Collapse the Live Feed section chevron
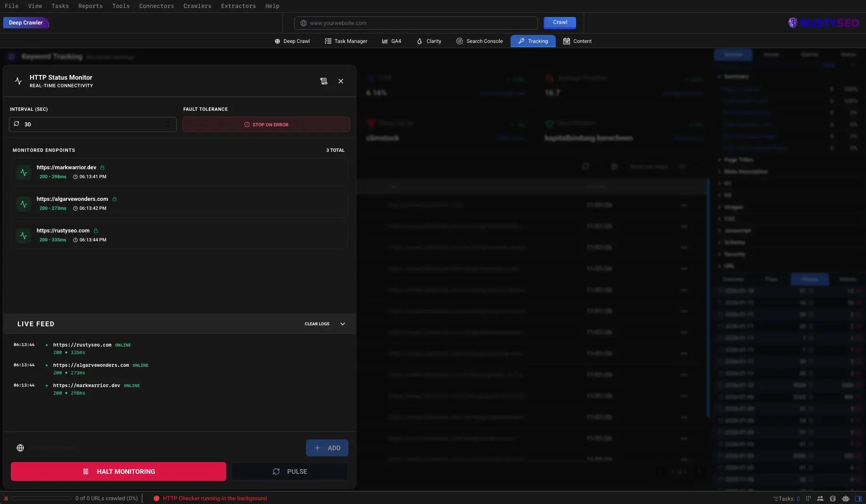The image size is (866, 504). (343, 324)
